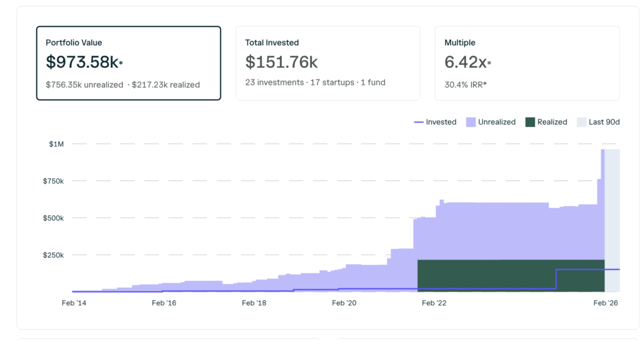Image resolution: width=644 pixels, height=340 pixels.
Task: Click the Realized dark green legend swatch
Action: point(530,122)
